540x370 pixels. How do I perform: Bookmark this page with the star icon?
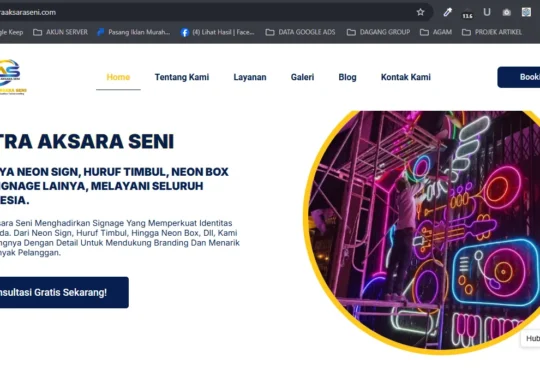click(420, 12)
